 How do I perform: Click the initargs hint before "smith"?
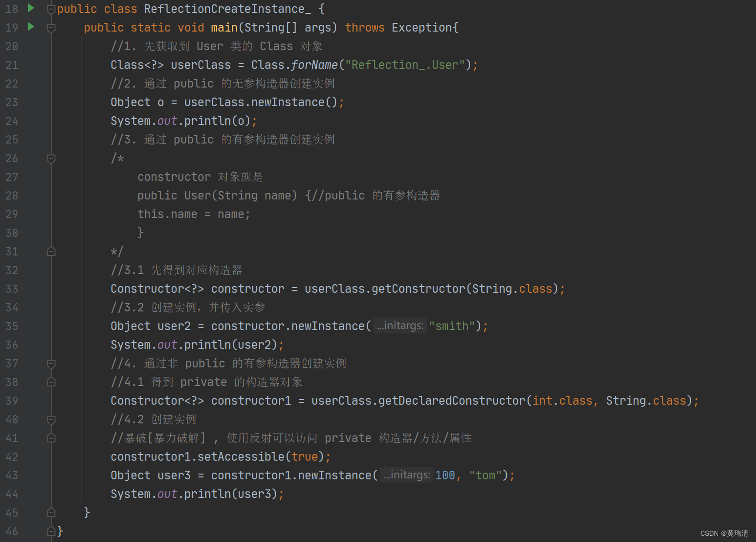pyautogui.click(x=400, y=326)
